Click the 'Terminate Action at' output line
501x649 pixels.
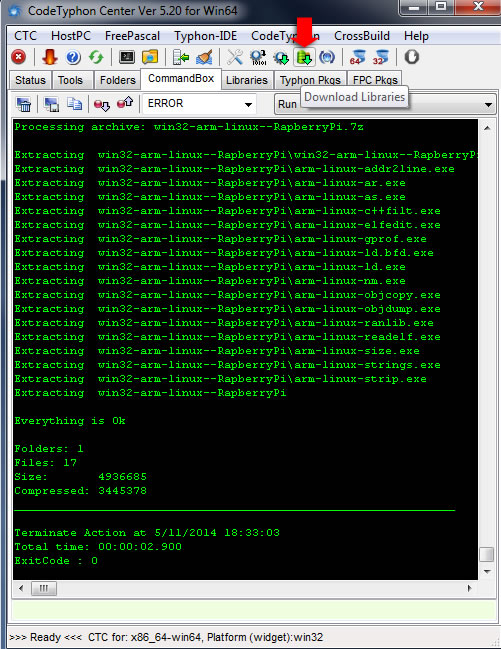147,533
